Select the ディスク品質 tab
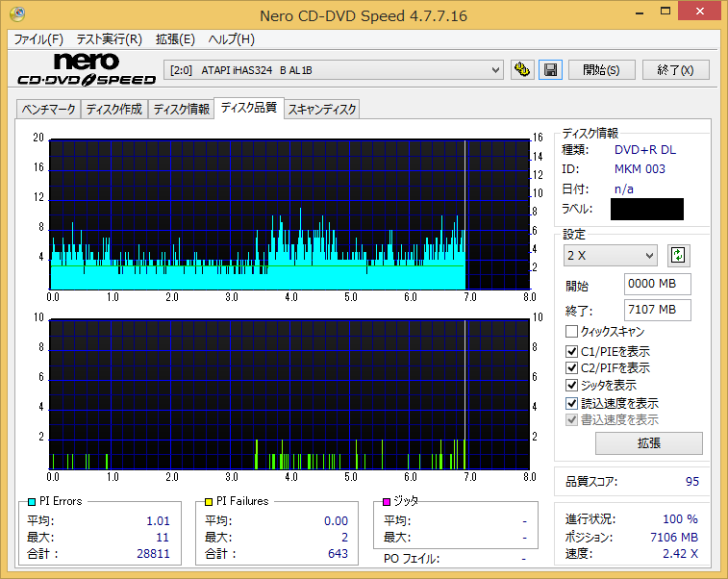This screenshot has height=579, width=728. pyautogui.click(x=249, y=108)
